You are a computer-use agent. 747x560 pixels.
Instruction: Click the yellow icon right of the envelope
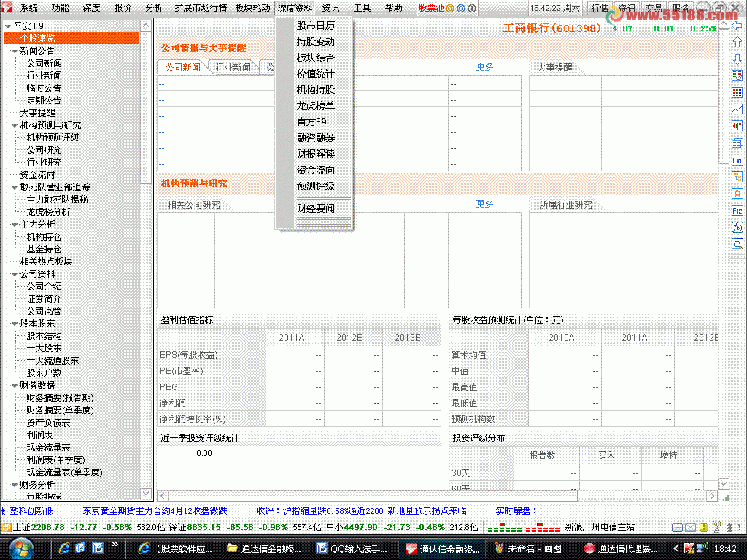(x=703, y=527)
